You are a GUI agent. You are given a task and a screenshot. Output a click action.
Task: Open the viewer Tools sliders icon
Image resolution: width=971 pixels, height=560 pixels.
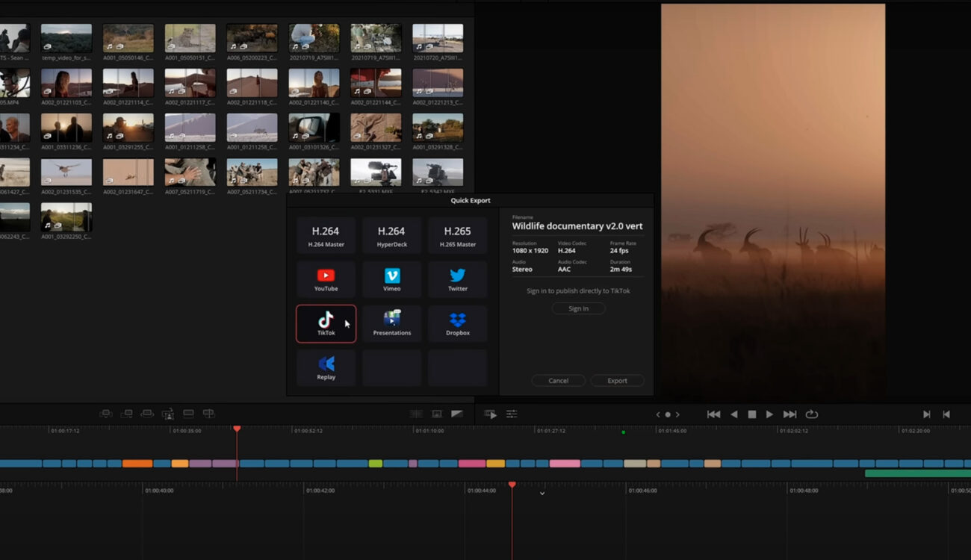[x=512, y=414]
